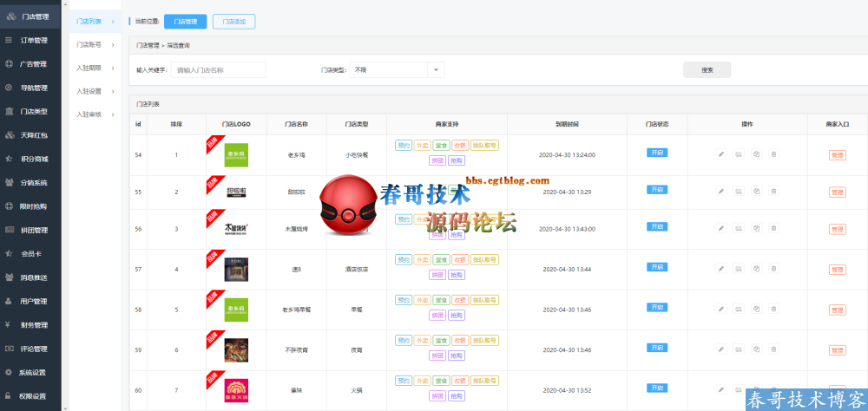Expand 入驻审核 submenu chevron
Viewport: 868px width, 411px height.
coord(113,114)
